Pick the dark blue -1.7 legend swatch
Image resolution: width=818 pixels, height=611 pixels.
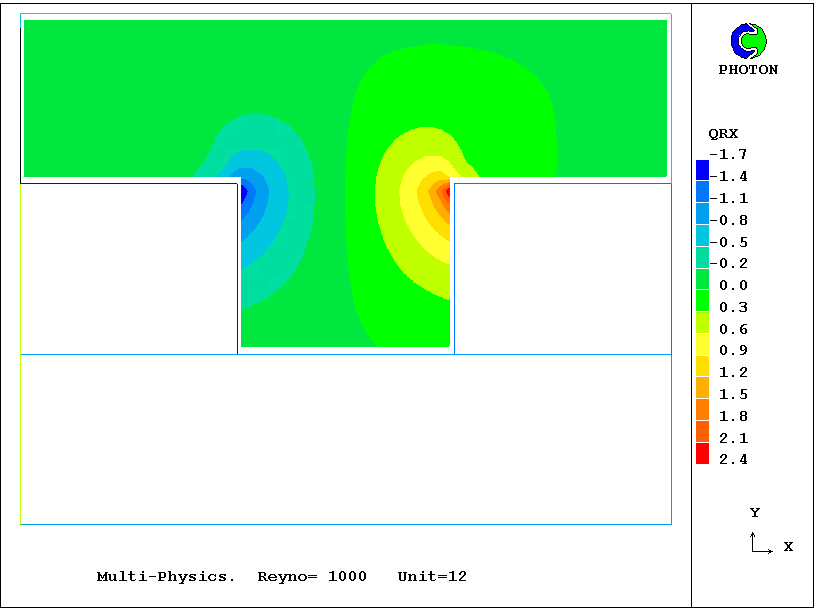pyautogui.click(x=702, y=168)
